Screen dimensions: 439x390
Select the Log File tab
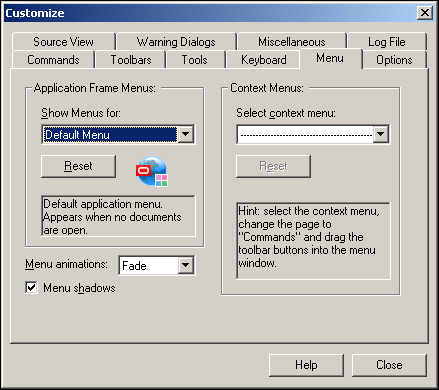click(387, 42)
